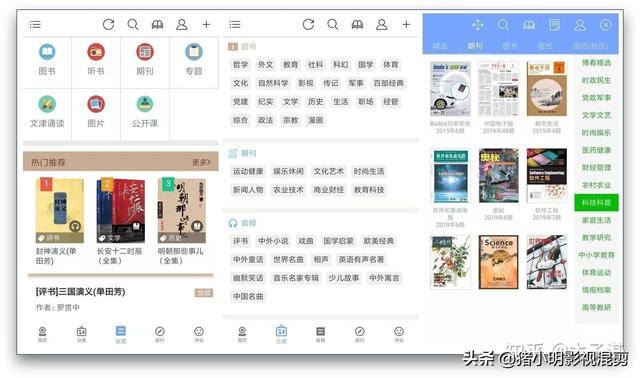Select the 博看精选 category in the green sidebar
This screenshot has height=378, width=640.
point(596,63)
